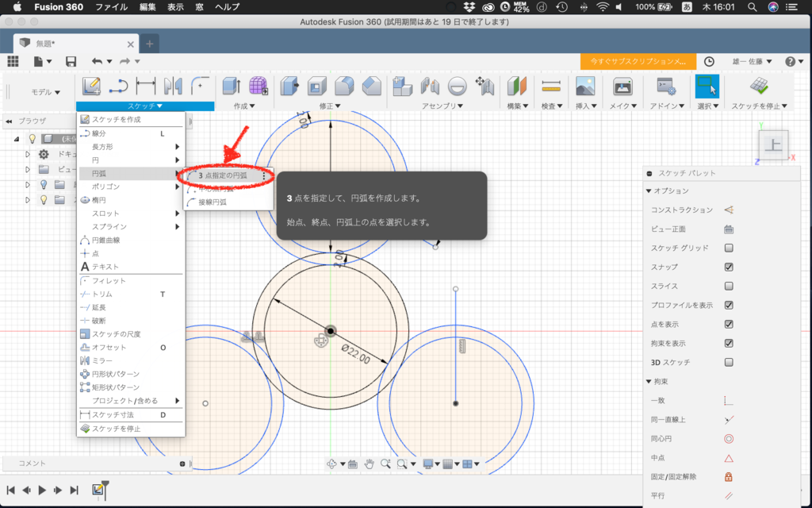Open the Inspect dropdown menu
The width and height of the screenshot is (812, 508).
(552, 106)
